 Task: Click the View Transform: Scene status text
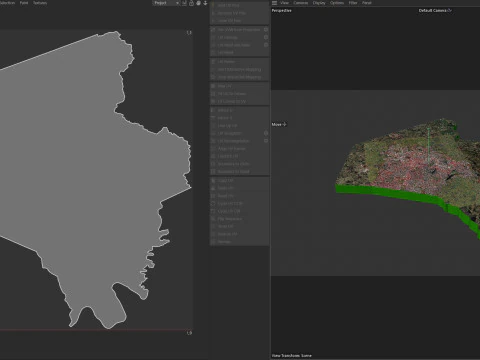[x=292, y=356]
